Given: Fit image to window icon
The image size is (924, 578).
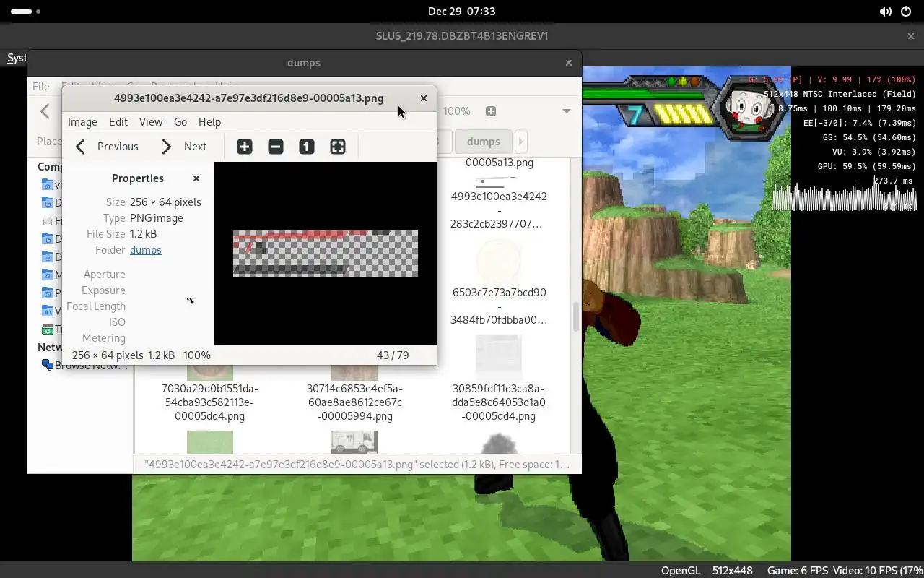Looking at the screenshot, I should pos(338,147).
